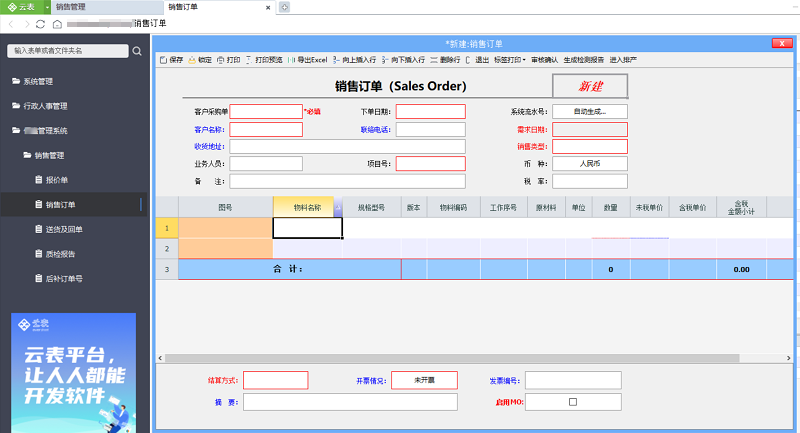Click the 规格型号 column header
Screen dimensions: 800x433
(x=371, y=208)
